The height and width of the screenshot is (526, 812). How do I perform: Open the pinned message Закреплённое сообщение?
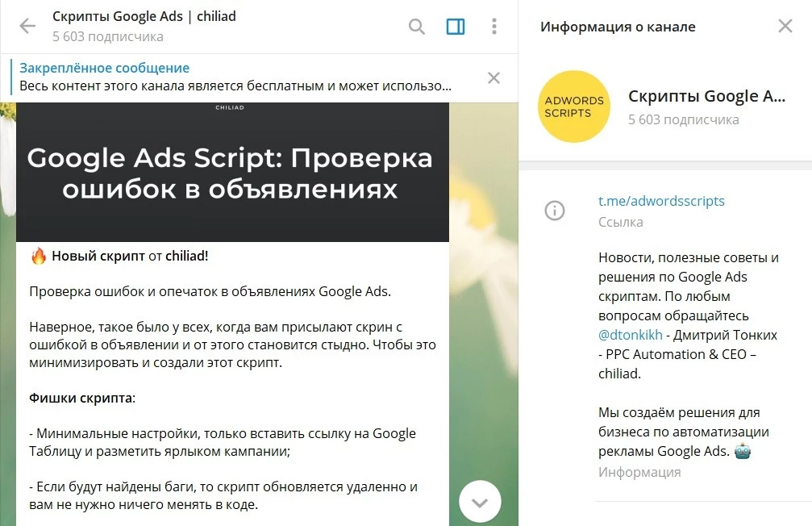point(235,77)
